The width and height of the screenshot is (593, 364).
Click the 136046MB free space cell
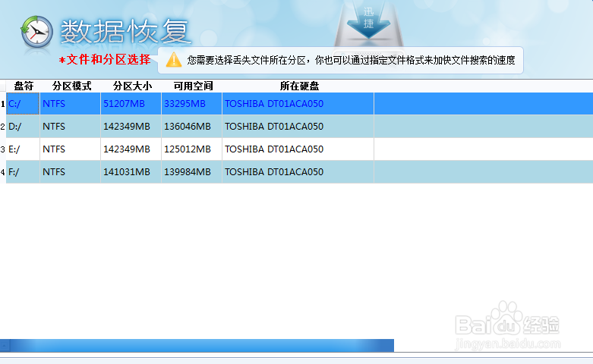192,127
